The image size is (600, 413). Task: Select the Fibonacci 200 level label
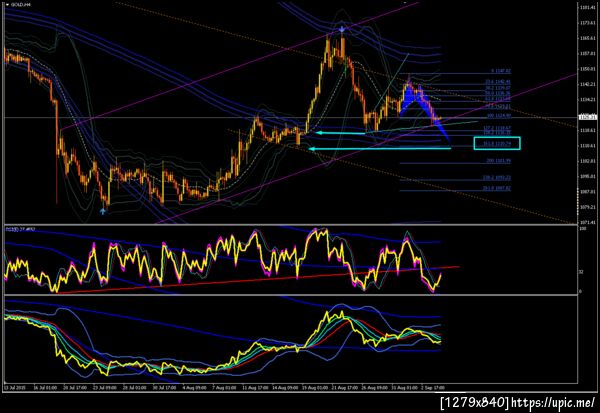point(499,161)
